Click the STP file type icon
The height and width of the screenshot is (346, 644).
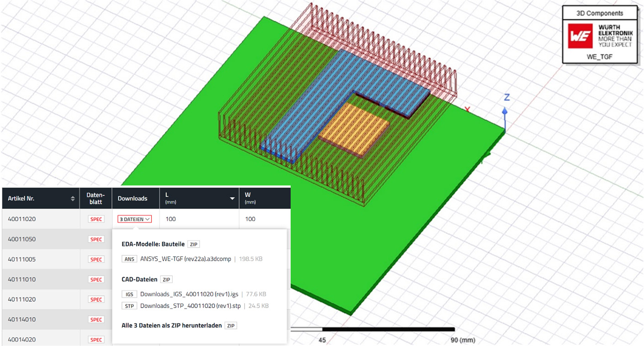coord(129,305)
